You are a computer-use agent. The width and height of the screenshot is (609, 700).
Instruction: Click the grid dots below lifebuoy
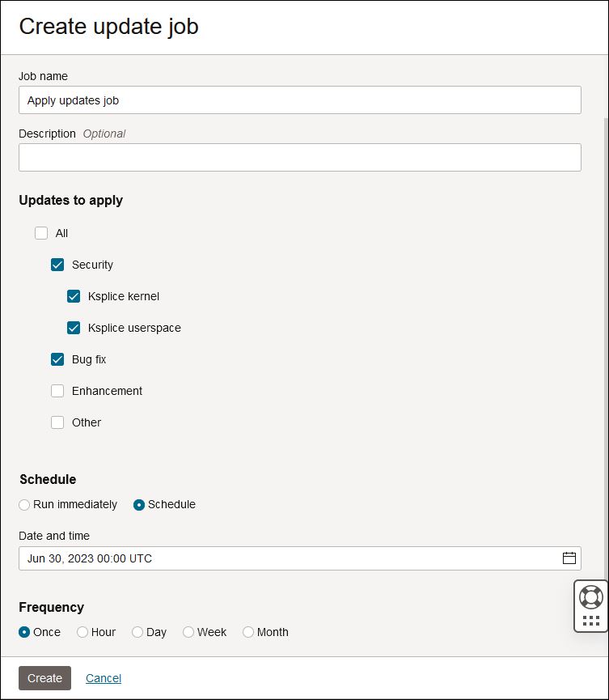pos(591,621)
